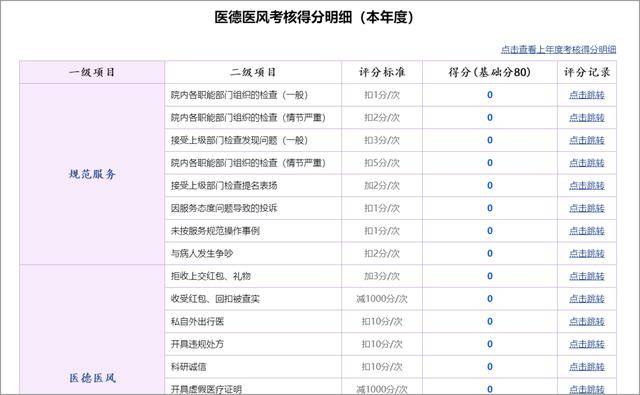
Task: Click 扣2分/次 in the 与病人发生争吵 row
Action: (382, 254)
